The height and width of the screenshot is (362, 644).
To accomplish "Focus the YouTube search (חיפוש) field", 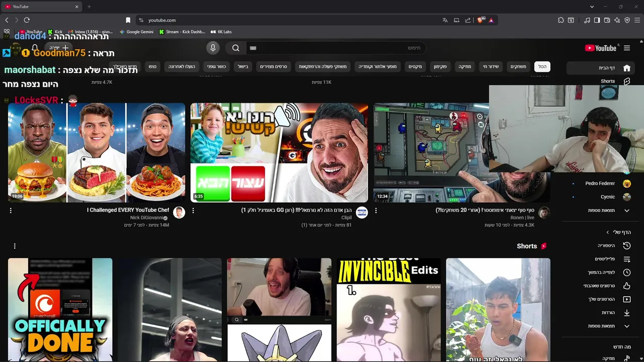I will [336, 48].
